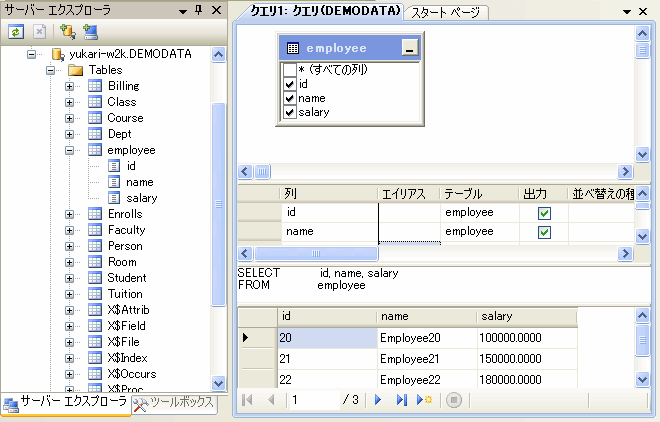Click the Connect to Database icon
The image size is (660, 422).
[x=68, y=32]
